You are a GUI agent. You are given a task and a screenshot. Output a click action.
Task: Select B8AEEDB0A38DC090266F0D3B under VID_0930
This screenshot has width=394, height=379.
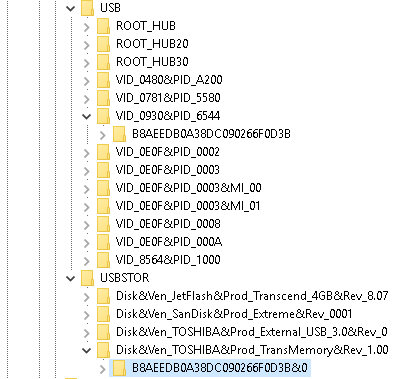click(x=211, y=134)
